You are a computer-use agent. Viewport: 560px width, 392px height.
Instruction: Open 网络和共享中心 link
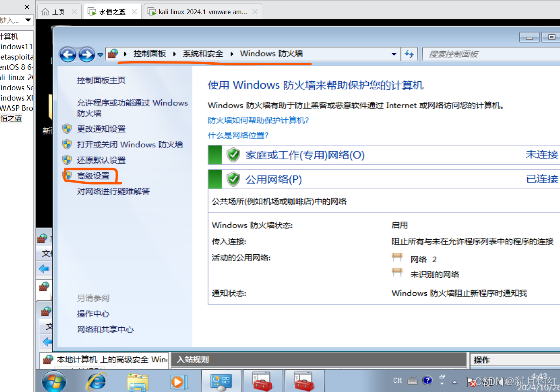click(x=105, y=329)
